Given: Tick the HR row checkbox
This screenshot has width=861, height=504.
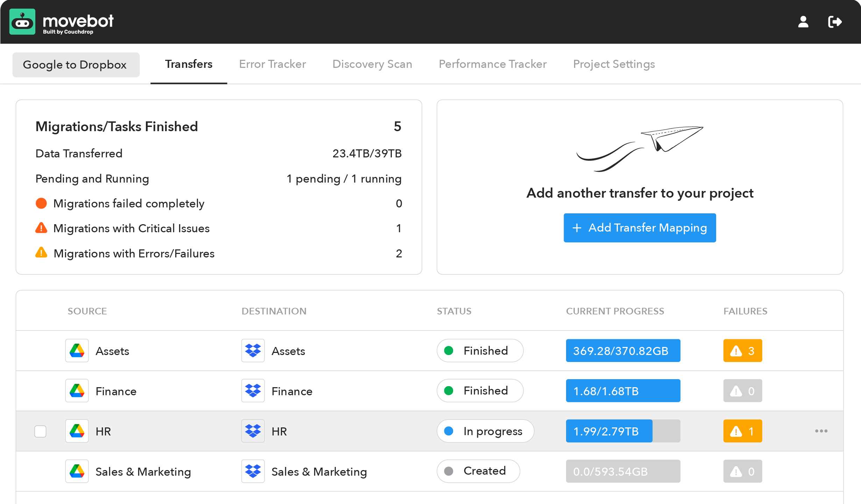Looking at the screenshot, I should pyautogui.click(x=40, y=431).
